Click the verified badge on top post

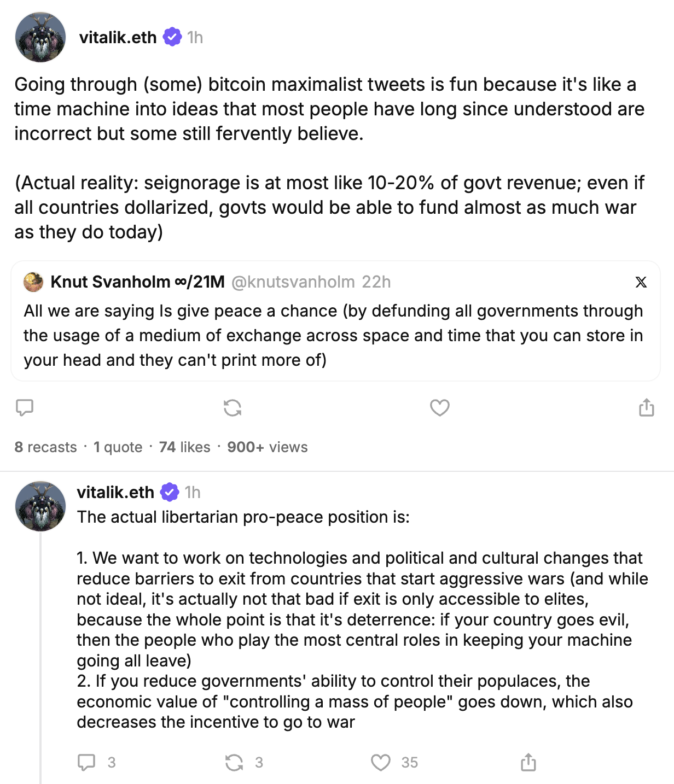pyautogui.click(x=172, y=37)
